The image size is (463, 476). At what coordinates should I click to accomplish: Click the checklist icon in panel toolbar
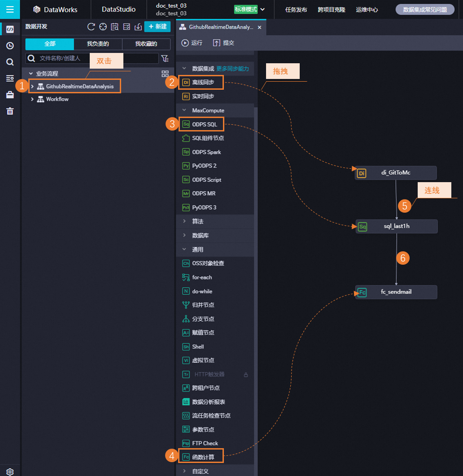coord(127,27)
